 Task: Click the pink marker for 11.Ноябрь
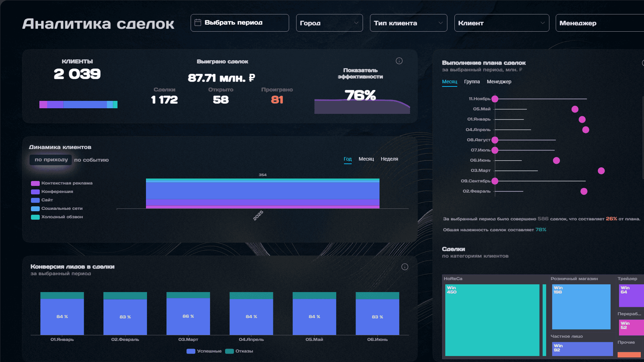coord(495,99)
